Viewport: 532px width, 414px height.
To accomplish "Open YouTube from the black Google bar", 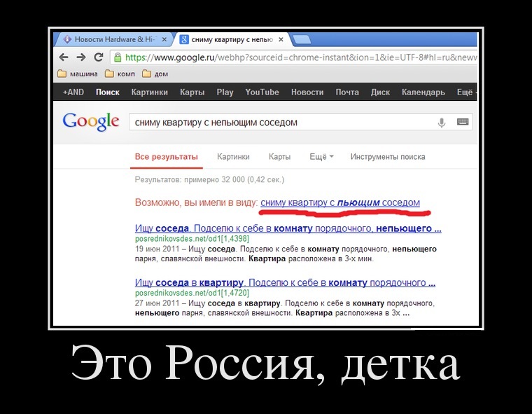I will click(262, 92).
